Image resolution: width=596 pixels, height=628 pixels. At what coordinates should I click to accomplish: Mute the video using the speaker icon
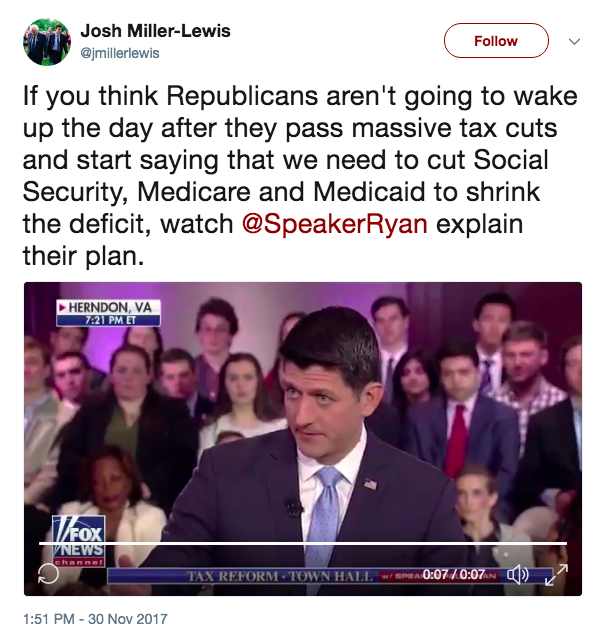tap(518, 575)
